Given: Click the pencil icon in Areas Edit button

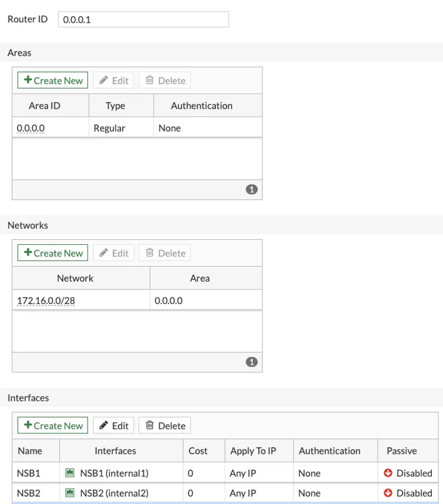Looking at the screenshot, I should click(x=104, y=80).
